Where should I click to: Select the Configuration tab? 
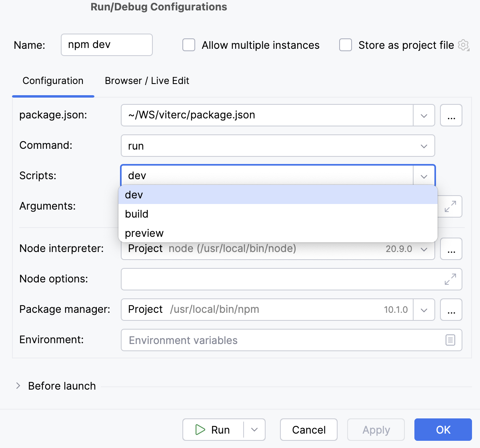click(53, 81)
